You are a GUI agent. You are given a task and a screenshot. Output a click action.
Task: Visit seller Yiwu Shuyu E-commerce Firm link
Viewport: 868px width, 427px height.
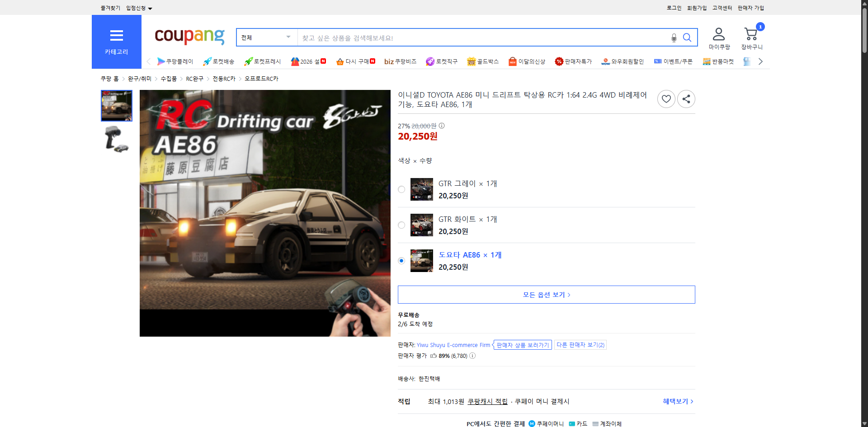[453, 345]
